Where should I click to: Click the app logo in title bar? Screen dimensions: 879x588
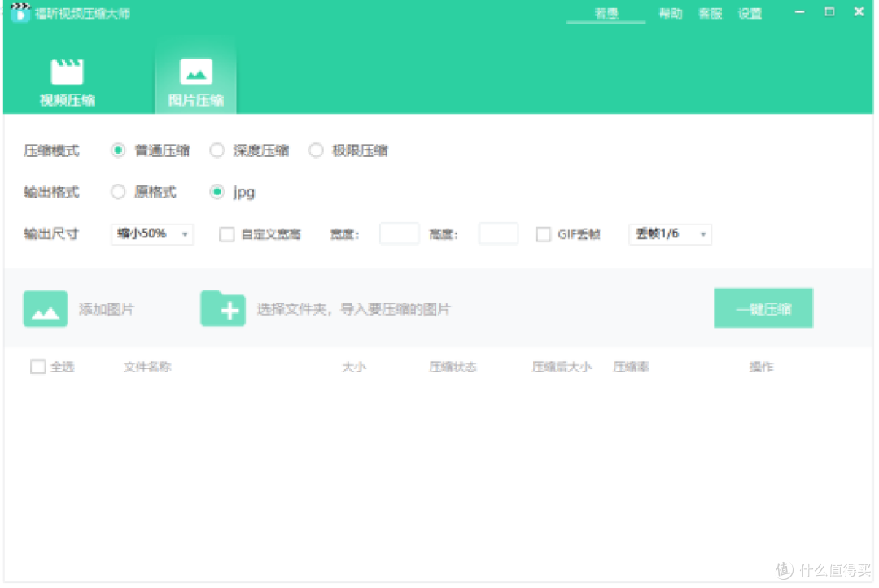point(20,12)
